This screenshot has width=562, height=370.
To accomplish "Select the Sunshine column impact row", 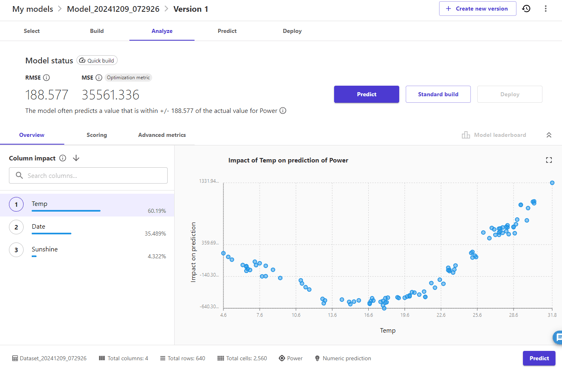I will click(x=87, y=251).
